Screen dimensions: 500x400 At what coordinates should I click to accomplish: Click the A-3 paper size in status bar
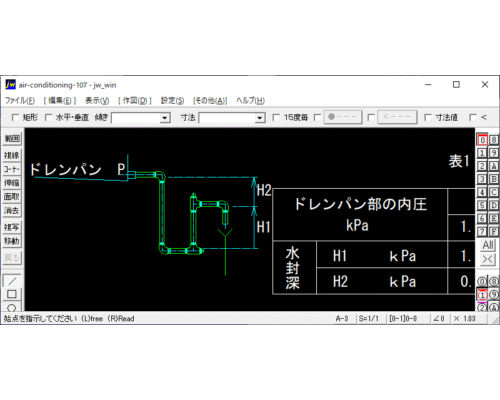tap(342, 319)
